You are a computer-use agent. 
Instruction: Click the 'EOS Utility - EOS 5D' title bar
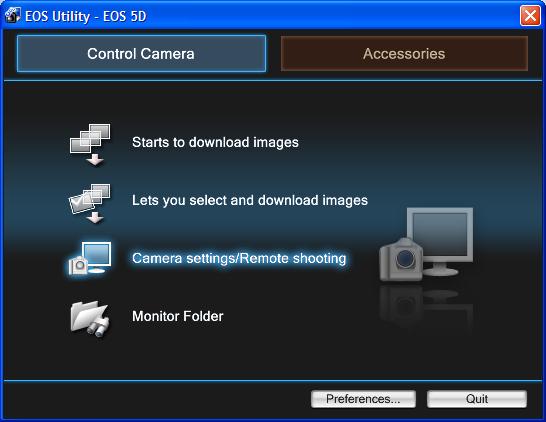click(86, 16)
